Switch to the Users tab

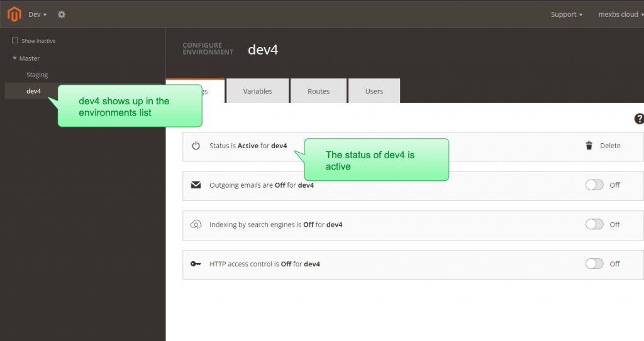click(x=374, y=91)
